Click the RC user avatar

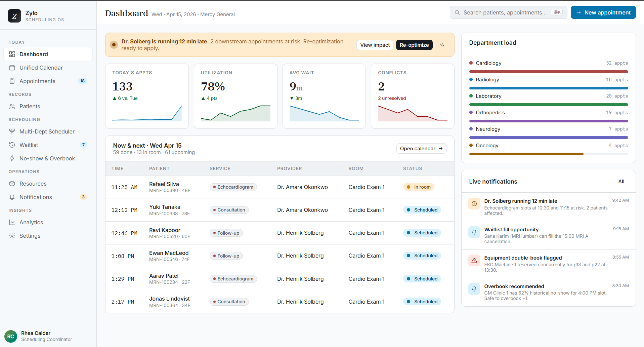11,336
